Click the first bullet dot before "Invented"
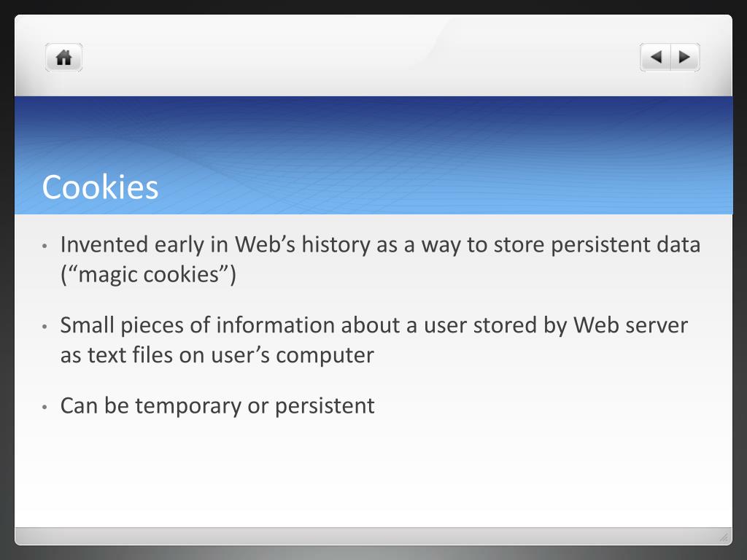This screenshot has height=560, width=747. tap(44, 246)
